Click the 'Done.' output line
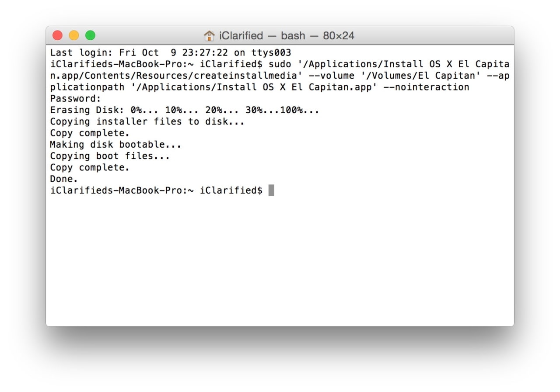 point(64,179)
